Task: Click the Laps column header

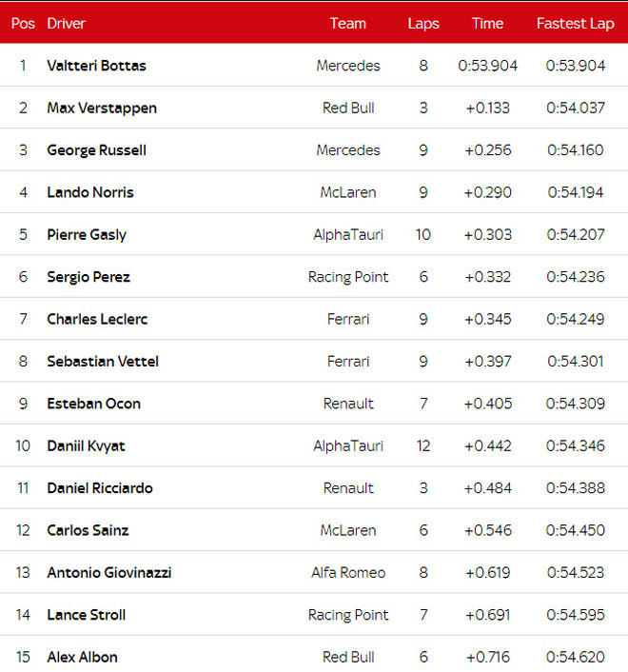Action: [x=423, y=24]
